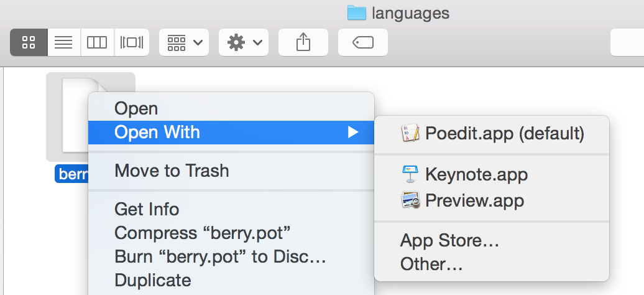The height and width of the screenshot is (295, 644).
Task: Open the gear Action menu
Action: click(x=244, y=42)
